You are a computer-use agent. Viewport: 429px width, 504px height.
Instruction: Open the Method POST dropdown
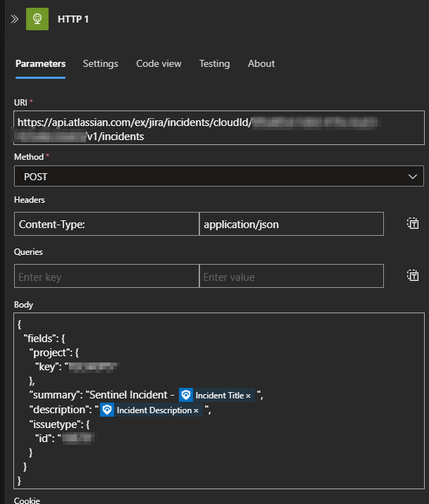coord(219,176)
